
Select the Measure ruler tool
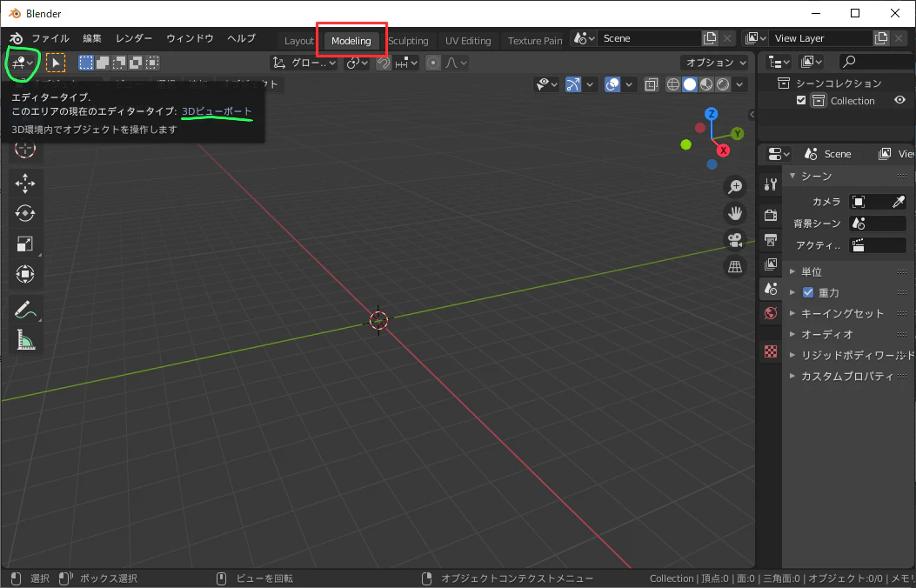(x=25, y=340)
